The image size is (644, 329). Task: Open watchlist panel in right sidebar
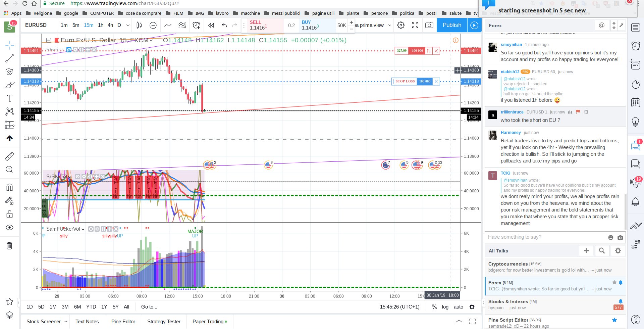[636, 28]
